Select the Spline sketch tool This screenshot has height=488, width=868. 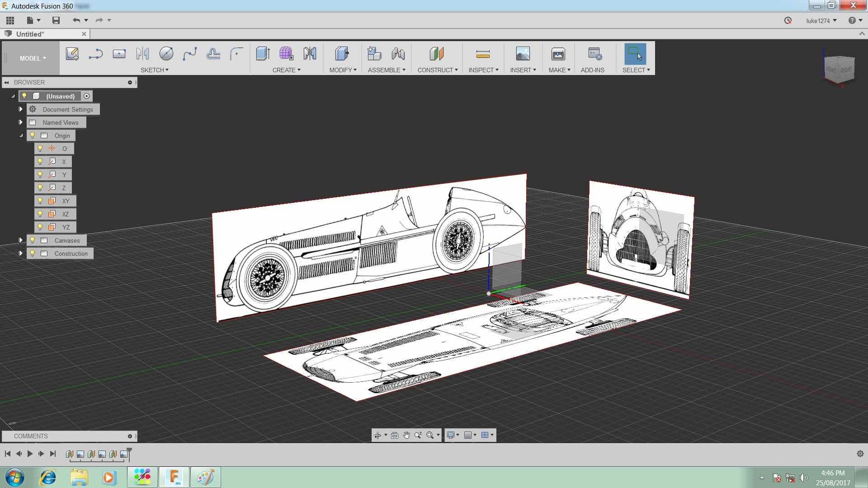pos(189,54)
